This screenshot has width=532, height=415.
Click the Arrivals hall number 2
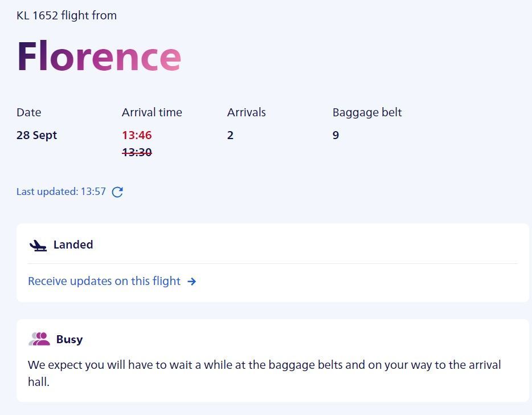pos(230,135)
